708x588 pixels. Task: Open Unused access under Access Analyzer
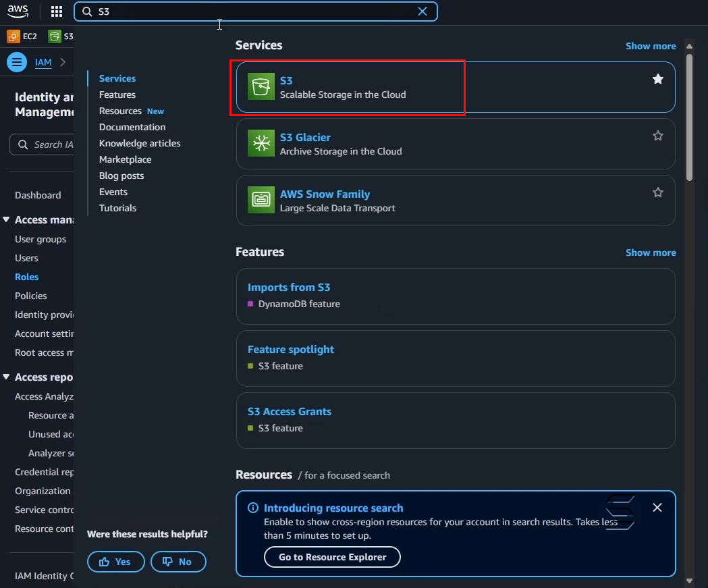coord(51,434)
